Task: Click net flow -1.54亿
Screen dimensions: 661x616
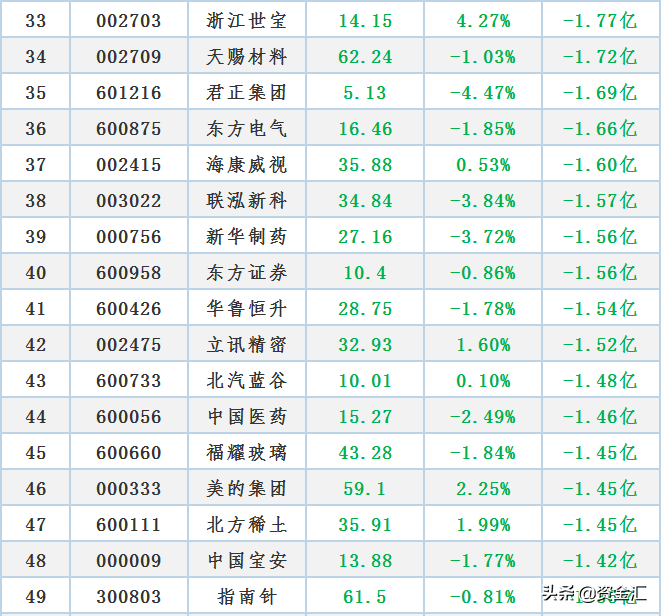Action: click(x=600, y=309)
